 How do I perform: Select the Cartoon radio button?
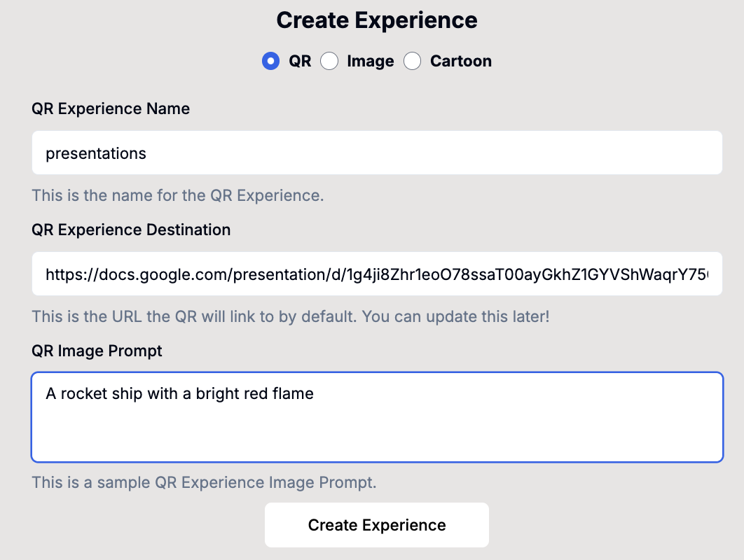pos(412,61)
